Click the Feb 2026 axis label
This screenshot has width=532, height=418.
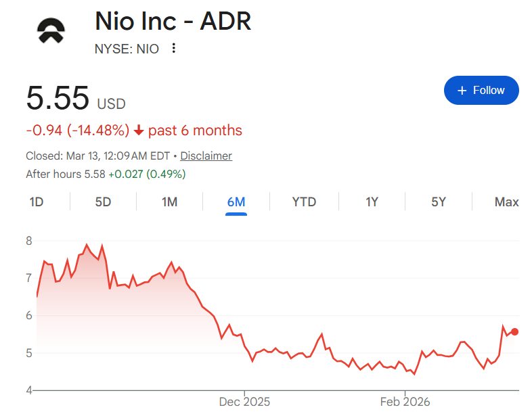(405, 402)
